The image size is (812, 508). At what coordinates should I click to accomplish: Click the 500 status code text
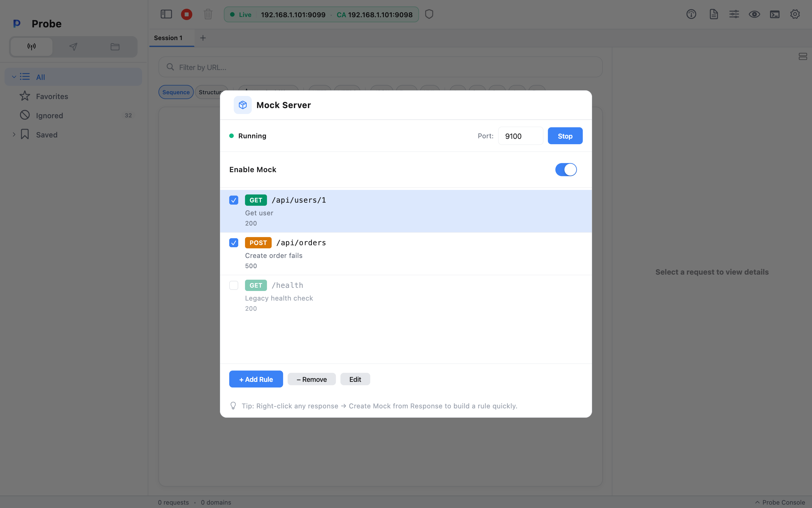tap(251, 266)
